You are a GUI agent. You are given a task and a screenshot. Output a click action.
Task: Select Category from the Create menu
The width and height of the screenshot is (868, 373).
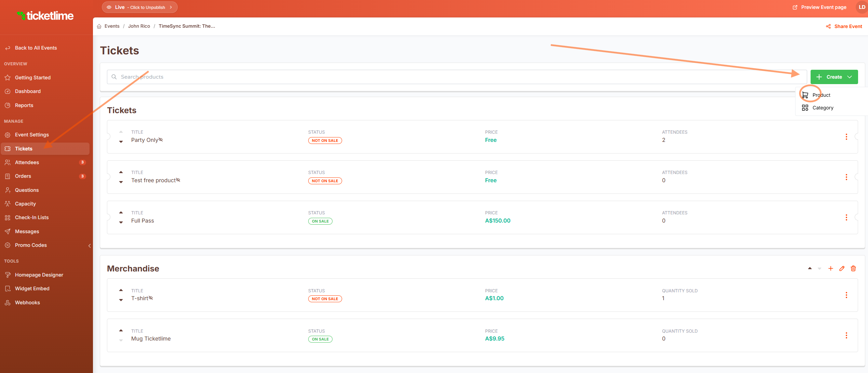(x=823, y=108)
